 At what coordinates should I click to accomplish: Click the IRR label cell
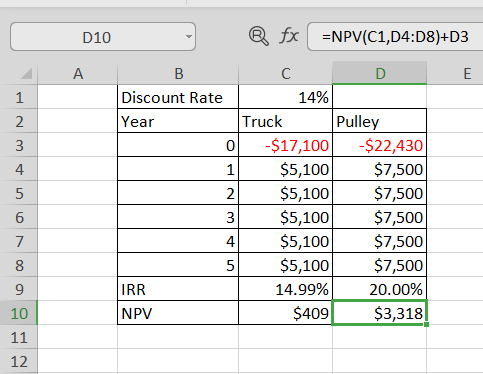[x=178, y=289]
